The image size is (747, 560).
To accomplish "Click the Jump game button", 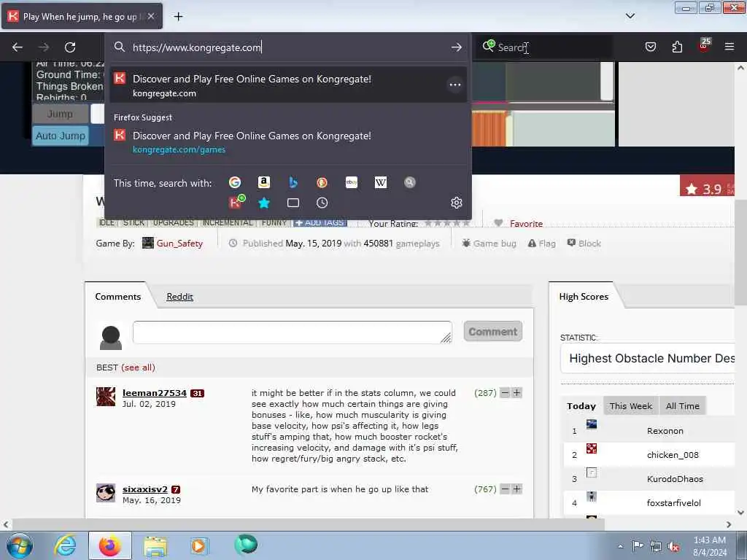I will [x=60, y=114].
